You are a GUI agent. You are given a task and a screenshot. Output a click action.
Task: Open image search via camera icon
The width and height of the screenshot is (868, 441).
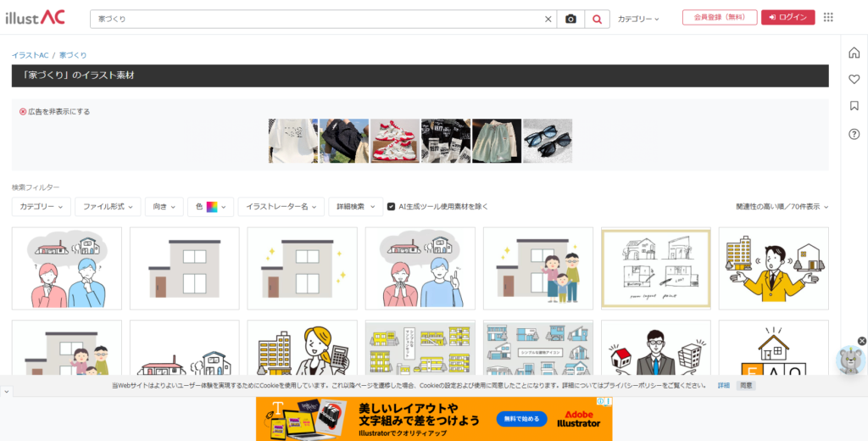coord(570,19)
